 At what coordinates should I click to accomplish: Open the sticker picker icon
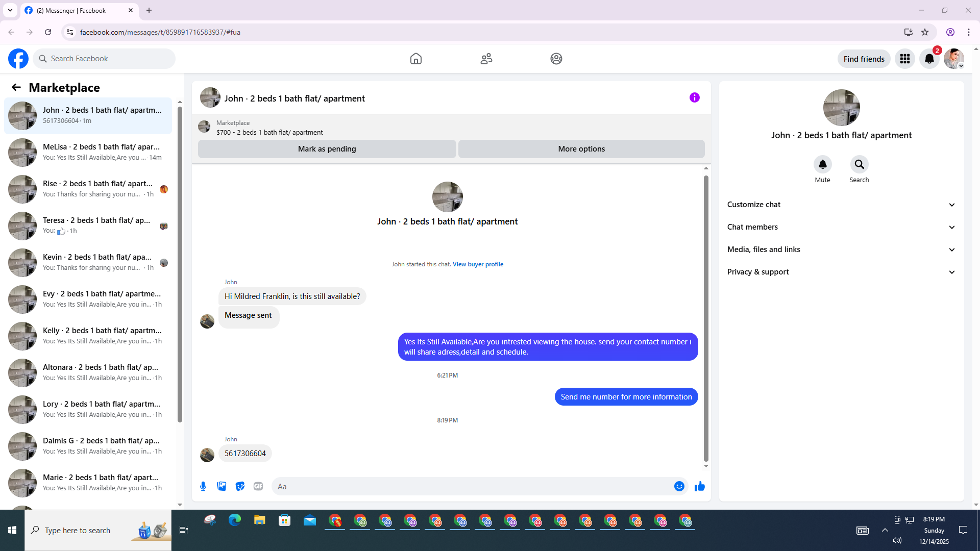[240, 486]
